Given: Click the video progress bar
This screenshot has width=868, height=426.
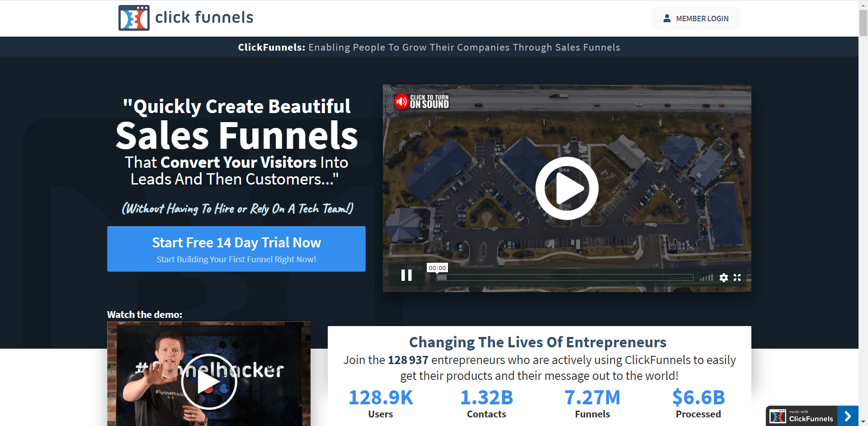Looking at the screenshot, I should 565,278.
